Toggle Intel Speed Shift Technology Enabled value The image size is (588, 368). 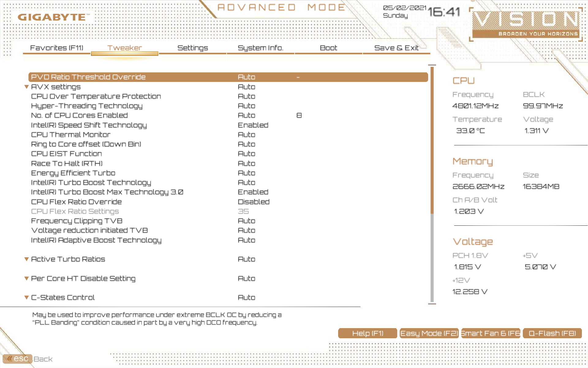(x=253, y=125)
